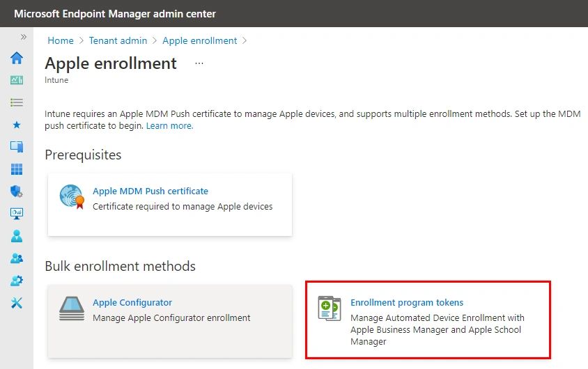Image resolution: width=588 pixels, height=369 pixels.
Task: Open Tenant administration gear-person icon
Action: point(17,281)
